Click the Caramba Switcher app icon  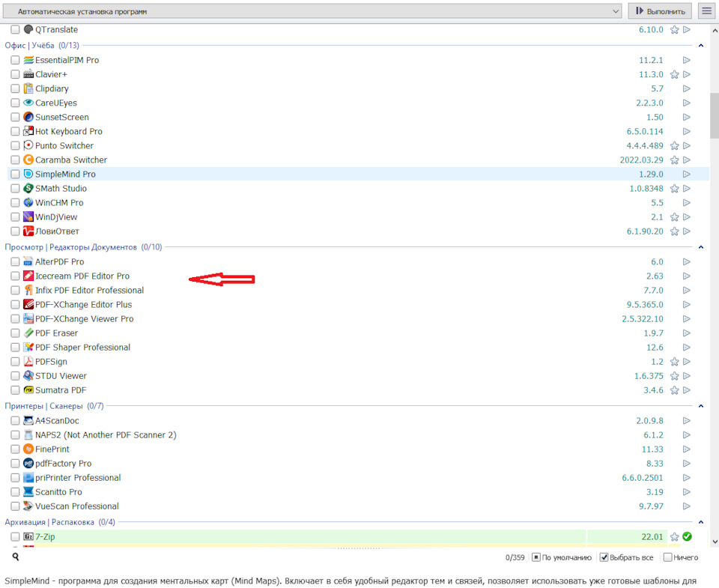[28, 160]
